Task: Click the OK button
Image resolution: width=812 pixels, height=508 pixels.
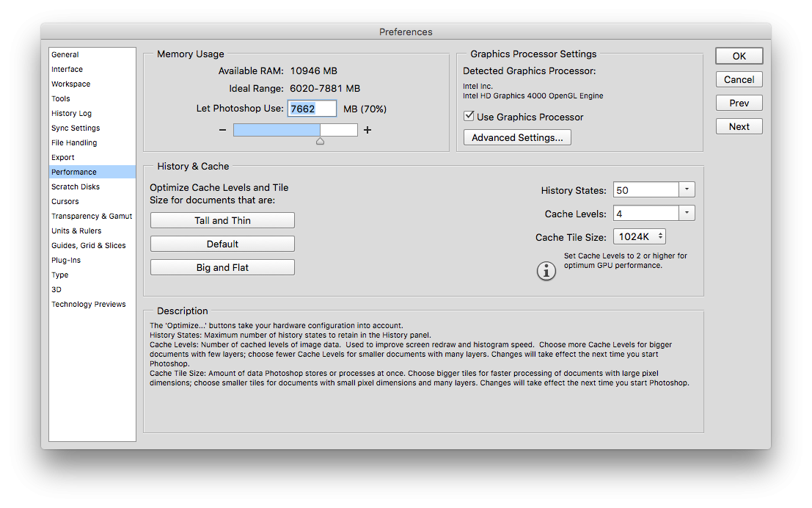Action: tap(739, 56)
